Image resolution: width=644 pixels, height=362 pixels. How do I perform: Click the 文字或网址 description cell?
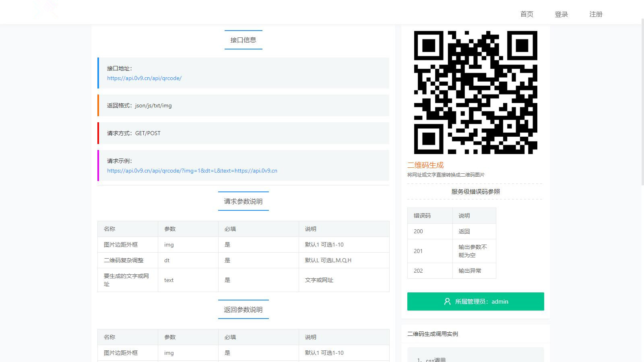pyautogui.click(x=344, y=280)
